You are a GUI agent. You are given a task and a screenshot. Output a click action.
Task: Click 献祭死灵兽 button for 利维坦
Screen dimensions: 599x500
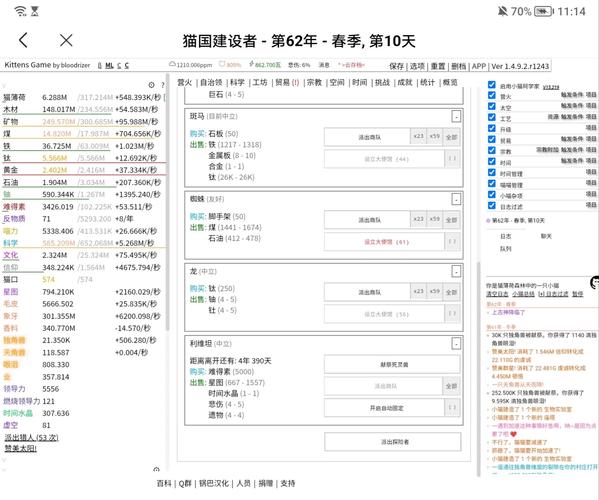pos(393,364)
